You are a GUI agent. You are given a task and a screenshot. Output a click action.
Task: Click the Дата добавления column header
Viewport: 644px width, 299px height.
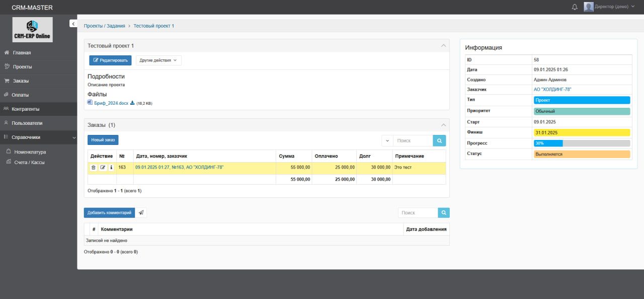tap(426, 229)
